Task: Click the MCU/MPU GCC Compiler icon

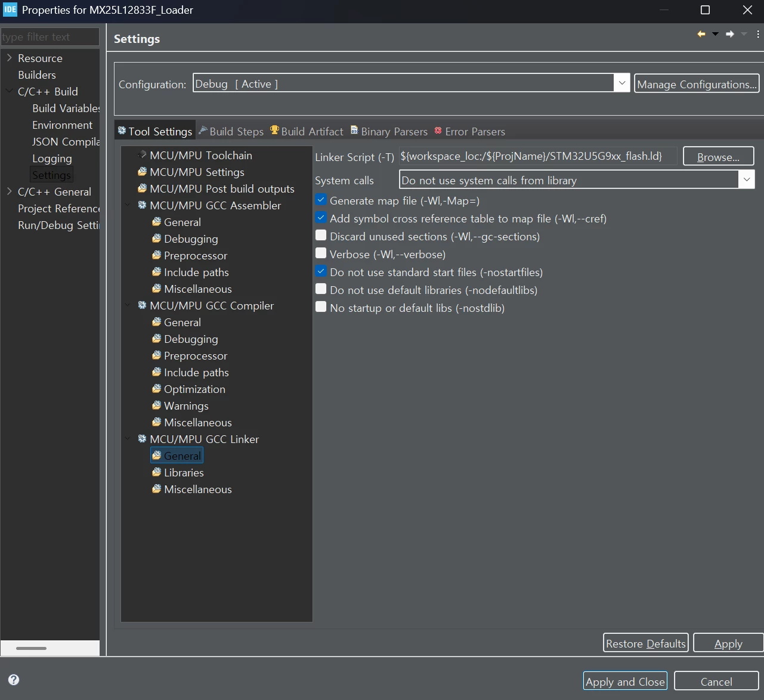Action: pyautogui.click(x=142, y=305)
